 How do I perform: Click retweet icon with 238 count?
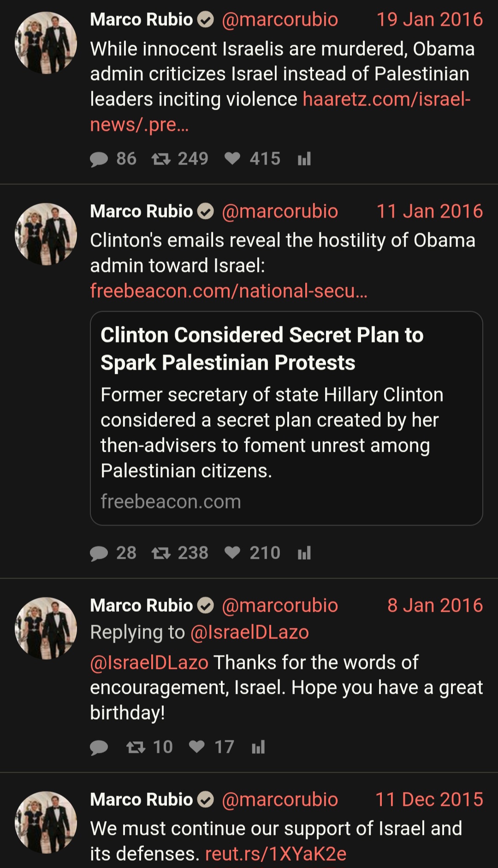[x=161, y=553]
